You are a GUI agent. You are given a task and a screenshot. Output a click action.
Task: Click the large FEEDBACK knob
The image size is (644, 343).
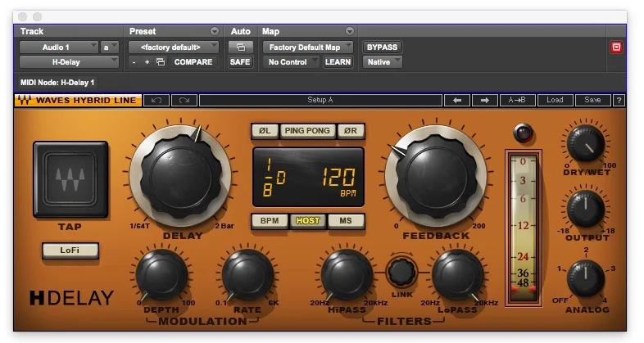pyautogui.click(x=436, y=177)
